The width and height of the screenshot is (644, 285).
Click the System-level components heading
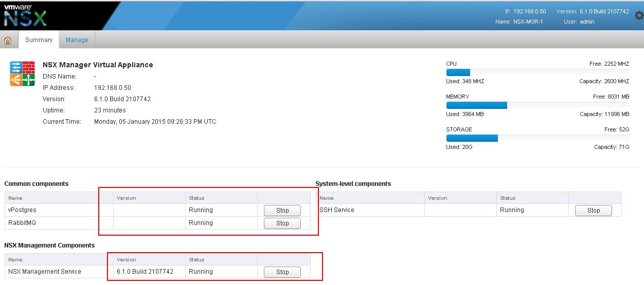tap(353, 184)
